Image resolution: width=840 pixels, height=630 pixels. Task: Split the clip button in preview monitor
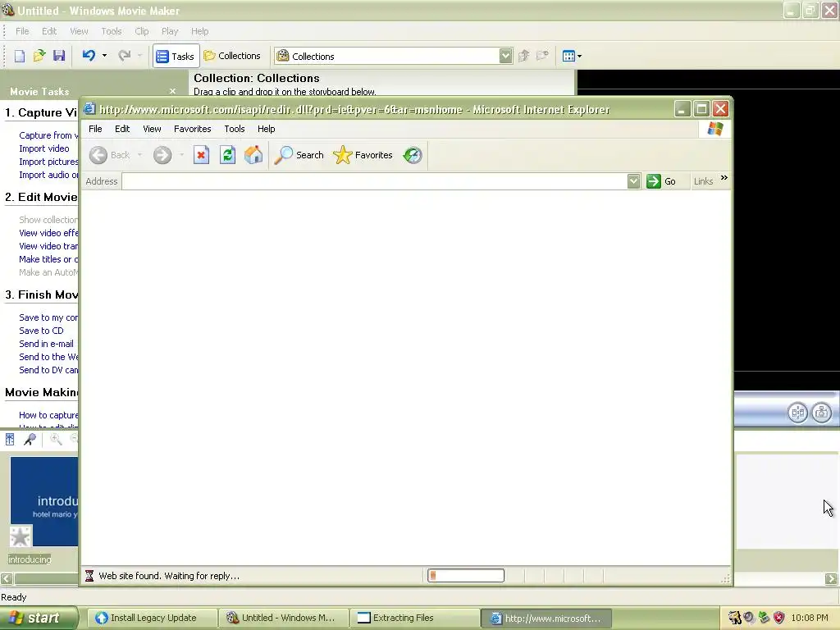(797, 413)
